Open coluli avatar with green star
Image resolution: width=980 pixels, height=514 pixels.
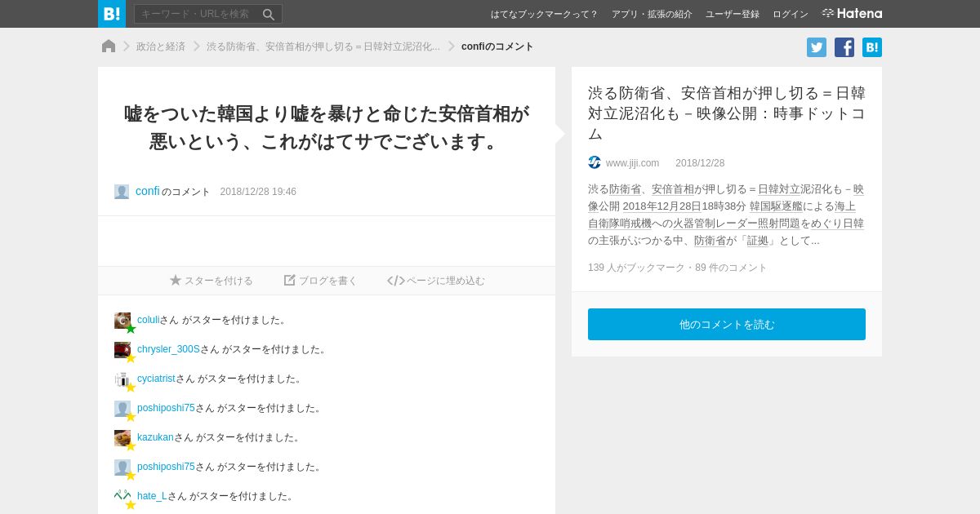click(122, 321)
